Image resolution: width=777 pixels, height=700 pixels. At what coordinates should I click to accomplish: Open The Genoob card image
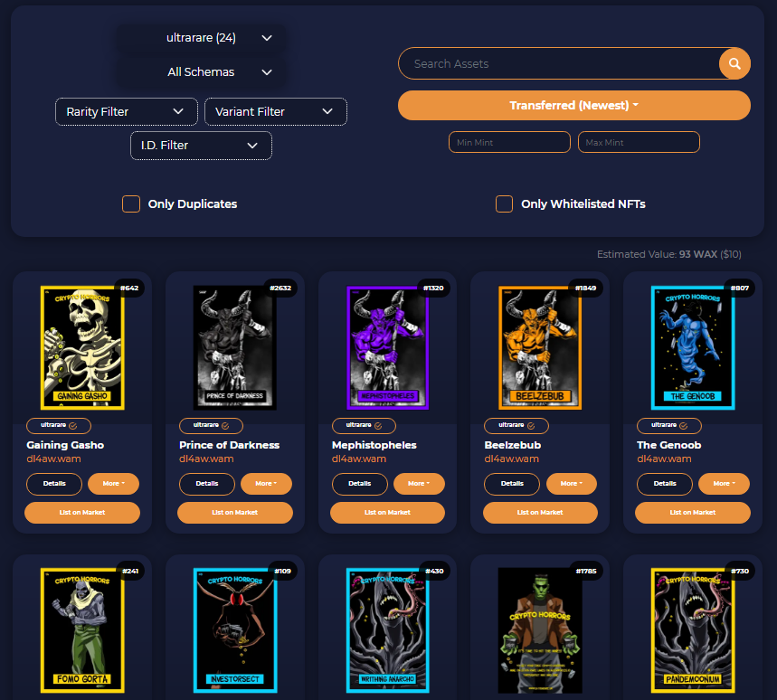[x=693, y=348]
